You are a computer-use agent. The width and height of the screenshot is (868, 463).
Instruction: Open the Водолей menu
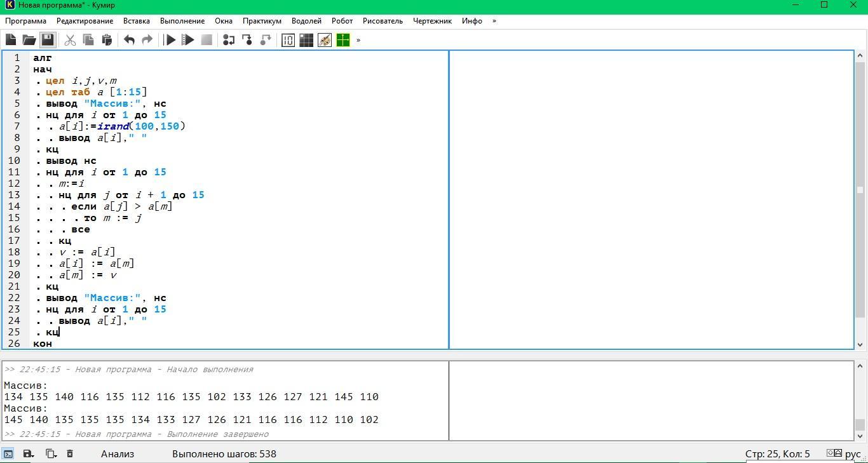[306, 21]
